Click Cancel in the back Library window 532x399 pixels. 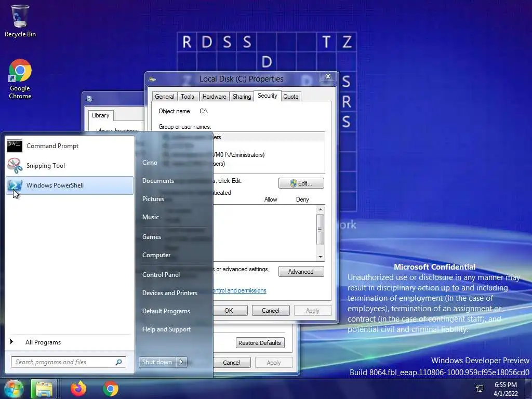232,362
